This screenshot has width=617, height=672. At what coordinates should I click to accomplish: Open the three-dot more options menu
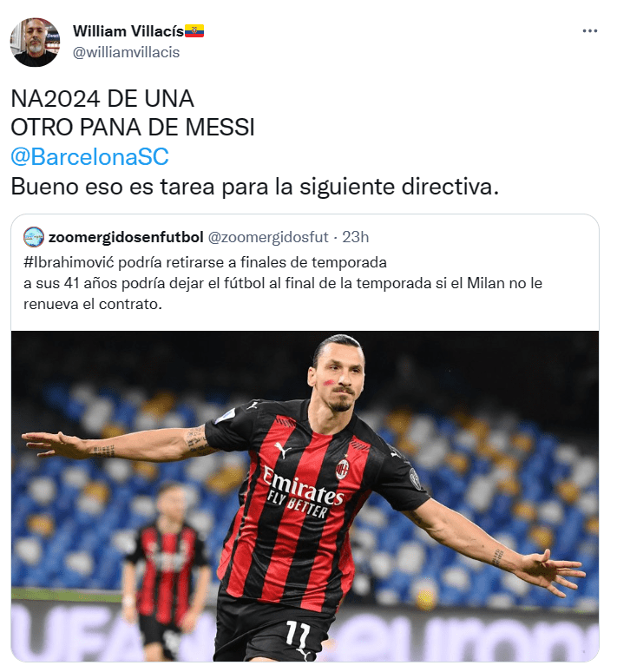[589, 31]
